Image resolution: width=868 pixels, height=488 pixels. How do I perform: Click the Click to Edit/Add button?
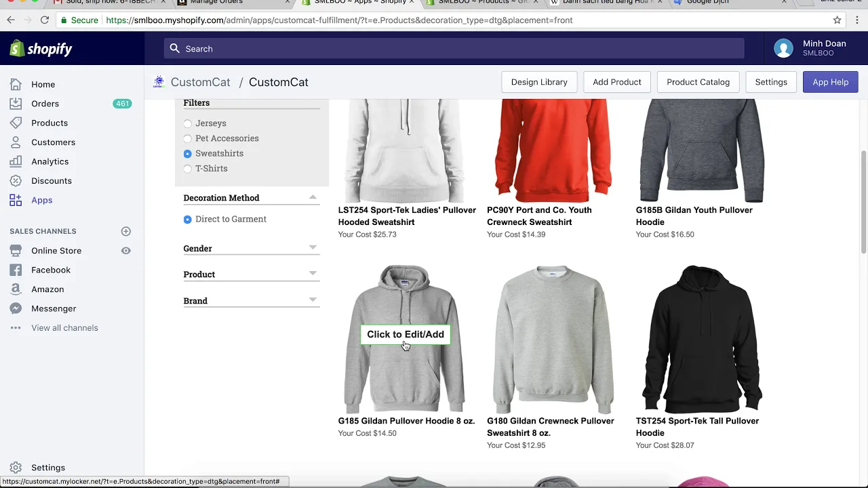tap(406, 334)
